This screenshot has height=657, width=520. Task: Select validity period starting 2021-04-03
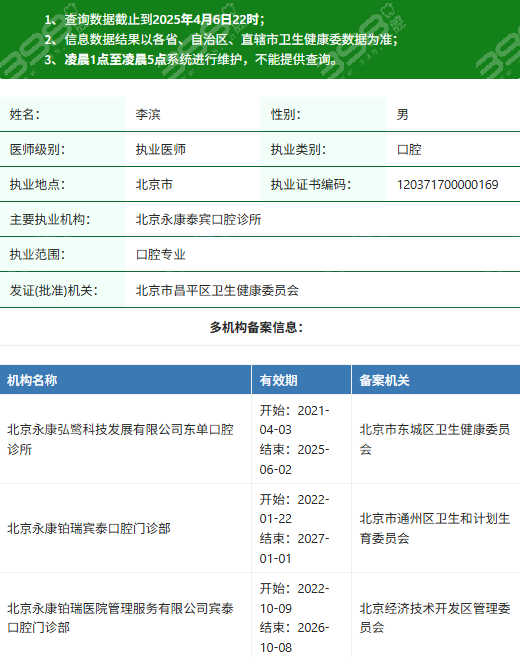click(295, 440)
